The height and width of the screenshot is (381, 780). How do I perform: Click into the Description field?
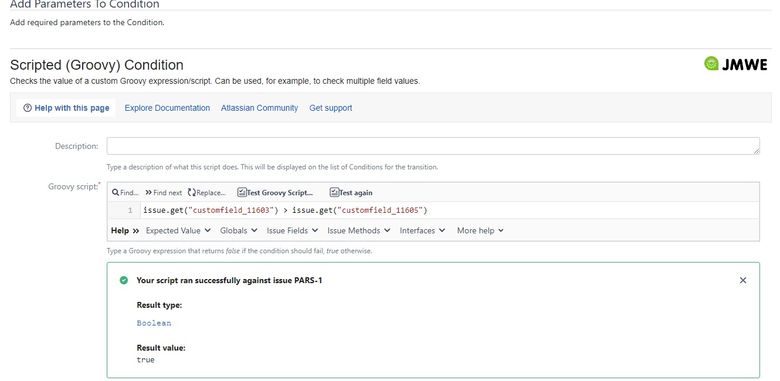[x=433, y=146]
